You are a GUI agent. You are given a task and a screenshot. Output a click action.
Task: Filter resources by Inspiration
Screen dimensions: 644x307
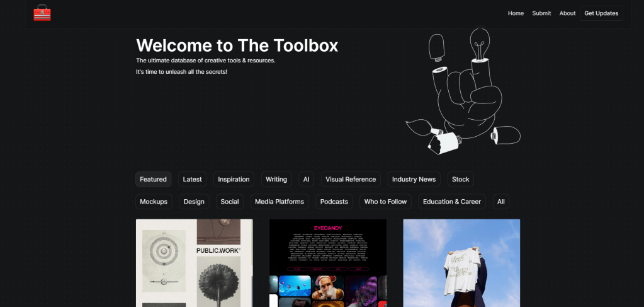234,180
